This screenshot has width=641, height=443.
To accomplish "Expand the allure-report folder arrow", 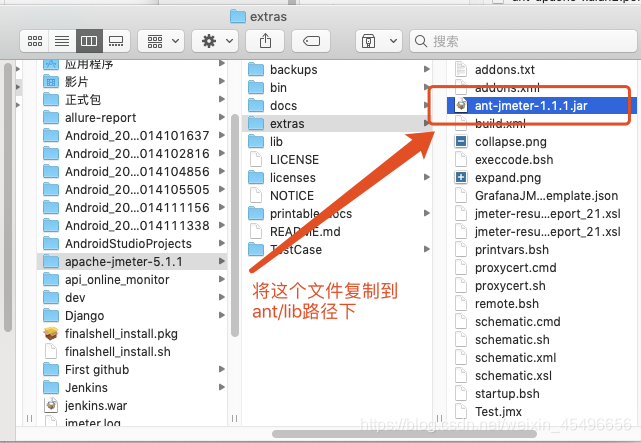I will 222,117.
